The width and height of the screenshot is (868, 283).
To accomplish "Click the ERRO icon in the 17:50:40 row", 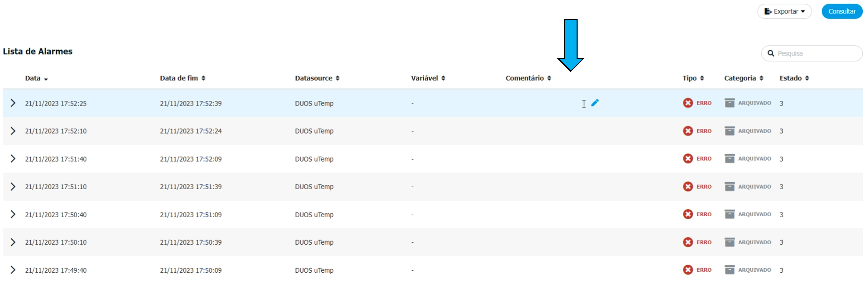I will pyautogui.click(x=688, y=214).
